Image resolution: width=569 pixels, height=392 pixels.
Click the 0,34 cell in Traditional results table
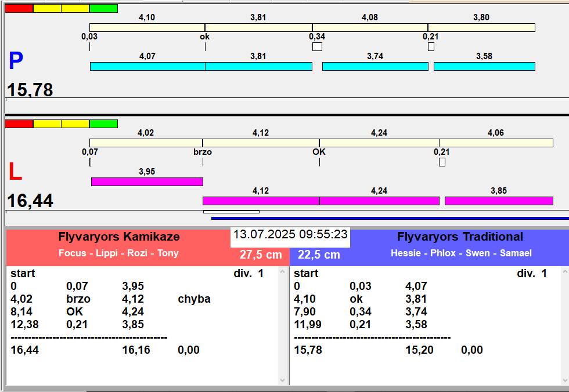coord(361,311)
